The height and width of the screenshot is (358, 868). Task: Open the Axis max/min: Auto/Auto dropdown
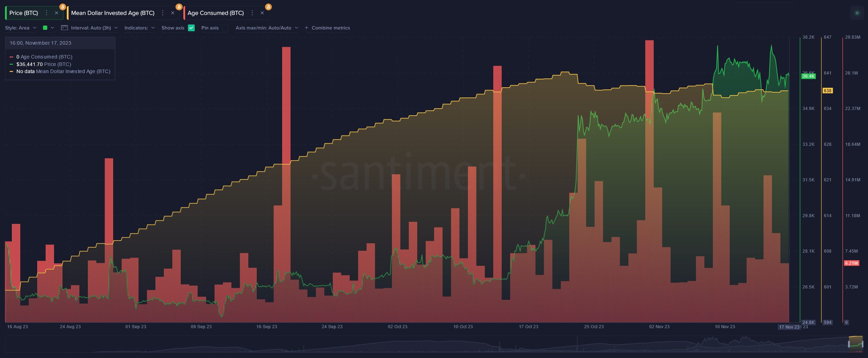pos(267,28)
